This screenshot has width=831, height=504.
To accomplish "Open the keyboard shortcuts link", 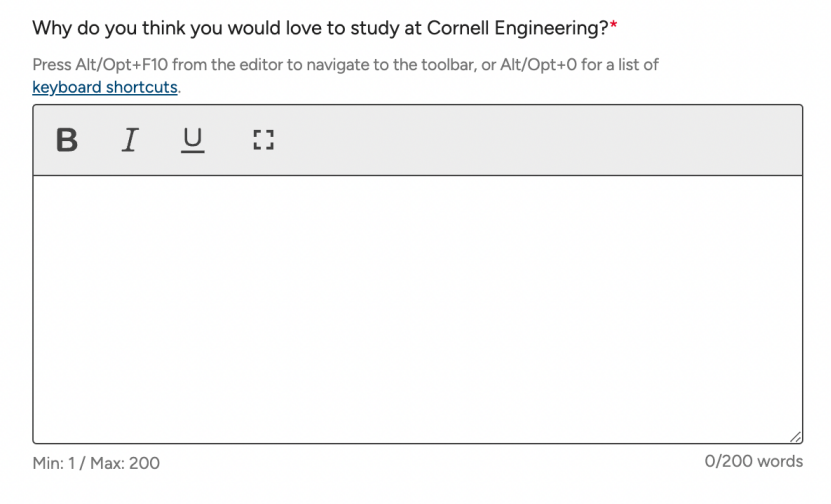I will [x=105, y=87].
